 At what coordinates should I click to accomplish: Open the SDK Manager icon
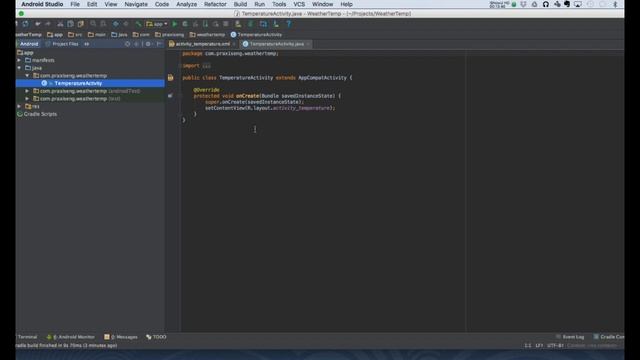pos(276,24)
